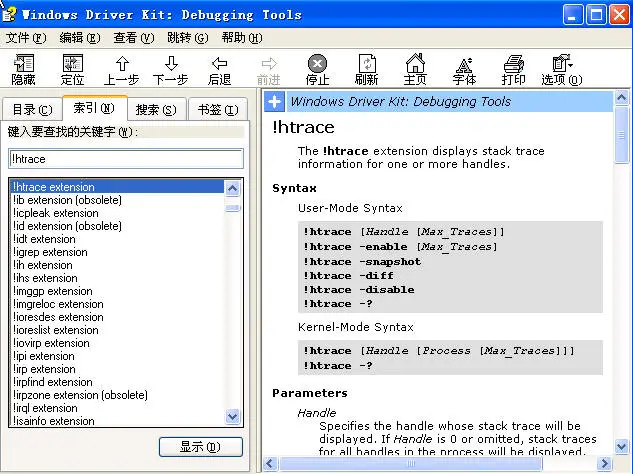
Task: Click the '!htrace -snapshot' syntax line
Action: click(x=362, y=262)
